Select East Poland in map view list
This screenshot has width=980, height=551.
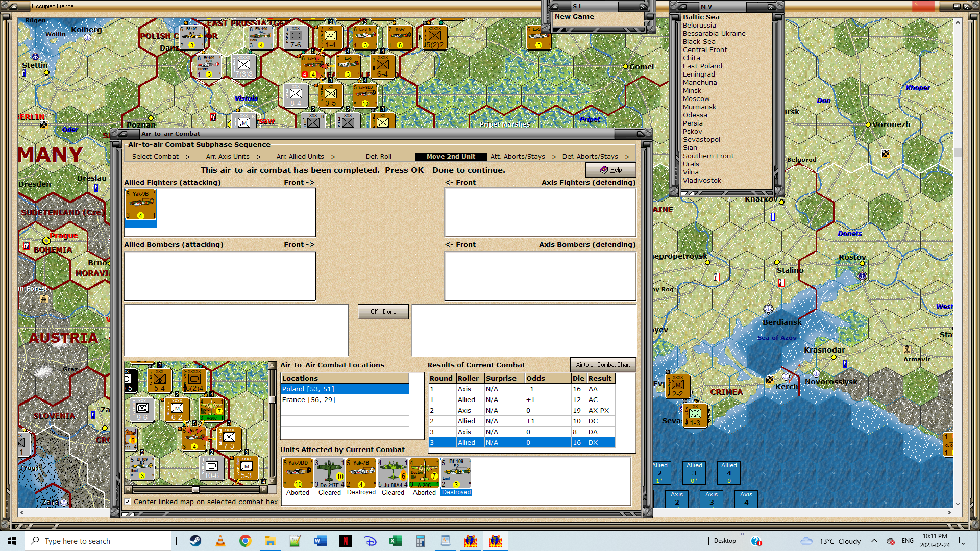coord(702,66)
